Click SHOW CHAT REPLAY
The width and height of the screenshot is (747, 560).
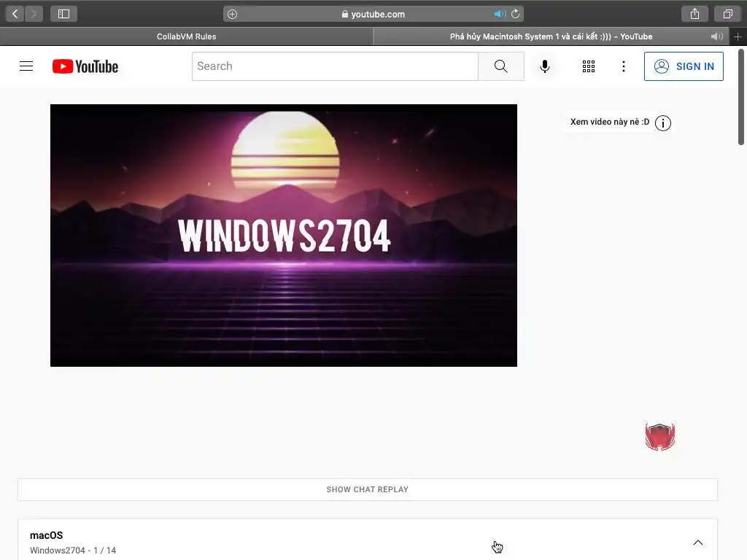coord(368,489)
